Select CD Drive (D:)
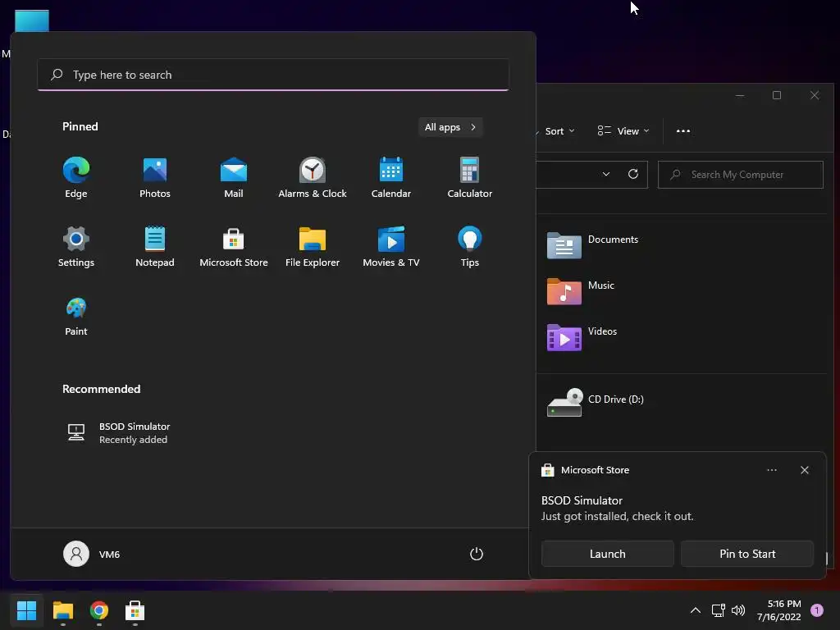The image size is (840, 630). [596, 402]
